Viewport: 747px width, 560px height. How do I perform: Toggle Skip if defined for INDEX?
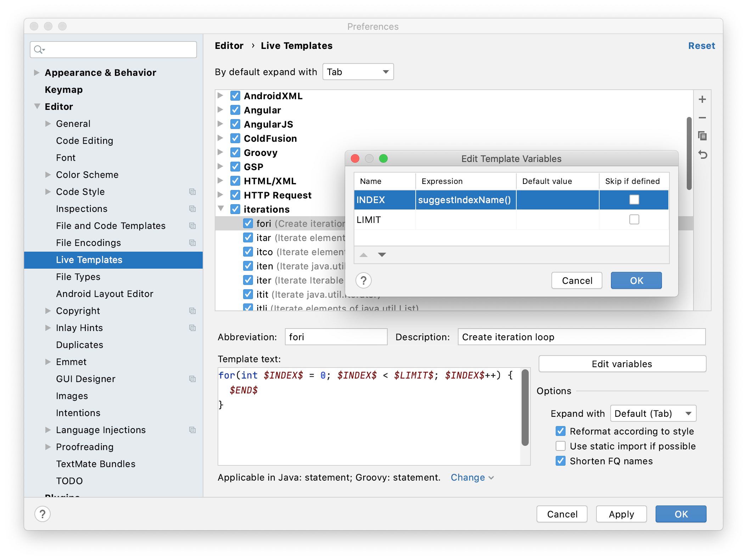coord(634,200)
